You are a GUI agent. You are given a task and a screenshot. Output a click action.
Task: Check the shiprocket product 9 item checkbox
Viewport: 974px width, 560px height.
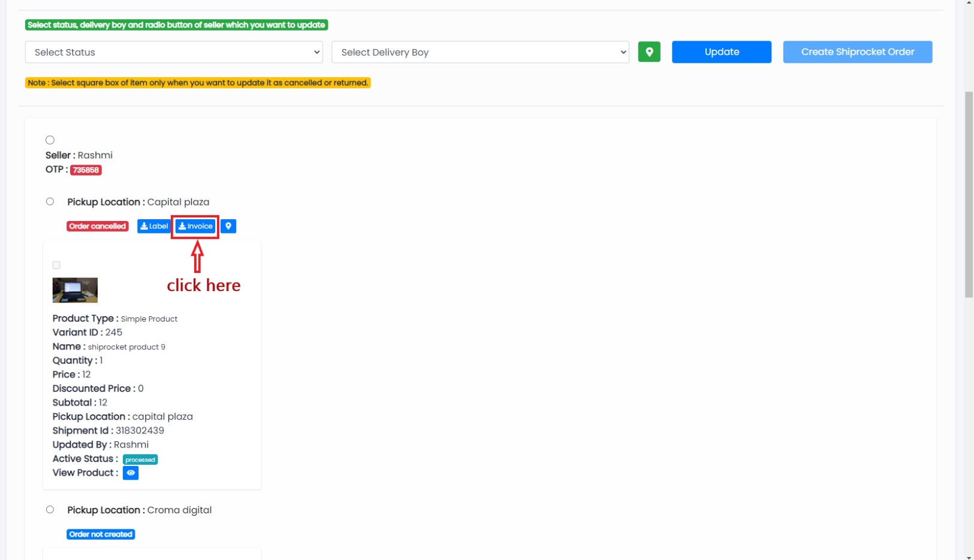click(56, 265)
